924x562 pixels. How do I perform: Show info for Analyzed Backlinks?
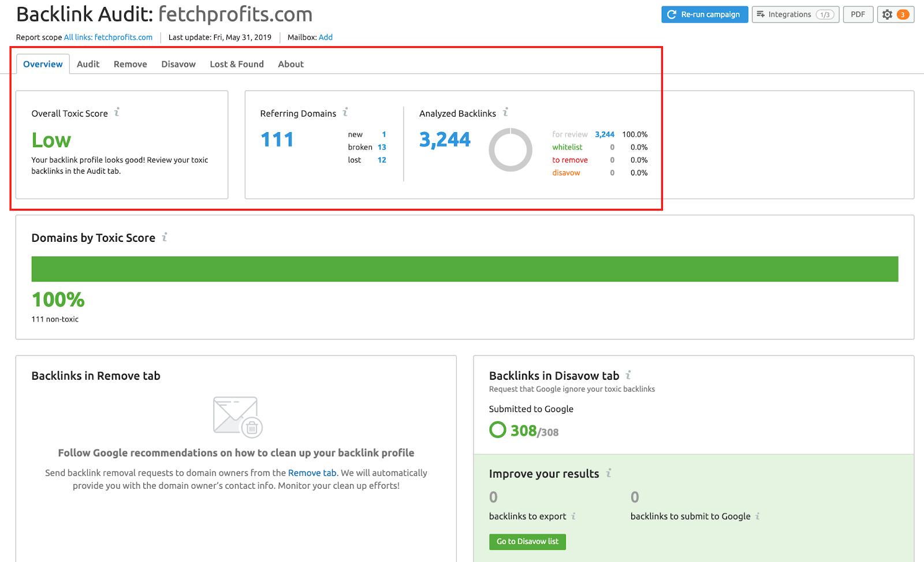coord(505,112)
